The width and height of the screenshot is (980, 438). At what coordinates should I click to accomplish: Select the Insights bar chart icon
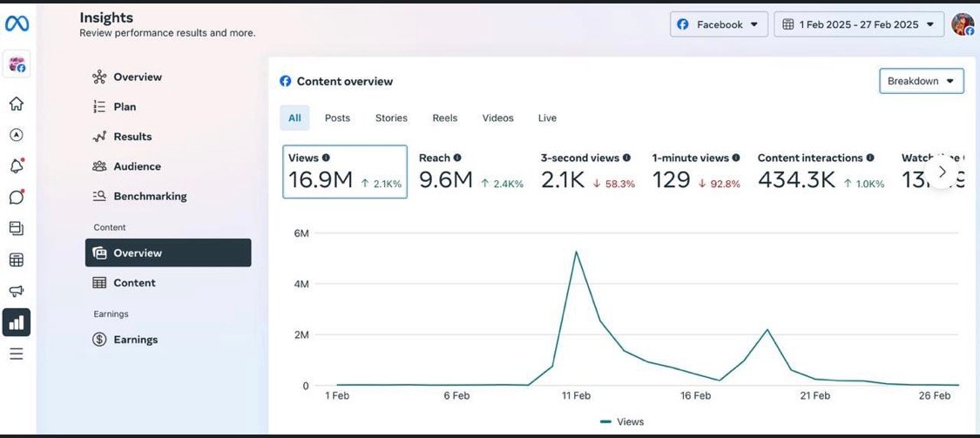tap(17, 322)
